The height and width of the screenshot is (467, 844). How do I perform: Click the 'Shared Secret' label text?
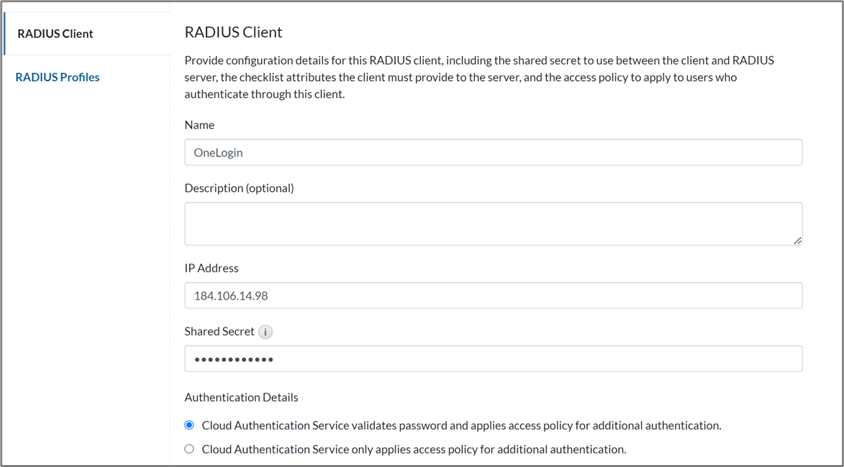click(x=217, y=332)
